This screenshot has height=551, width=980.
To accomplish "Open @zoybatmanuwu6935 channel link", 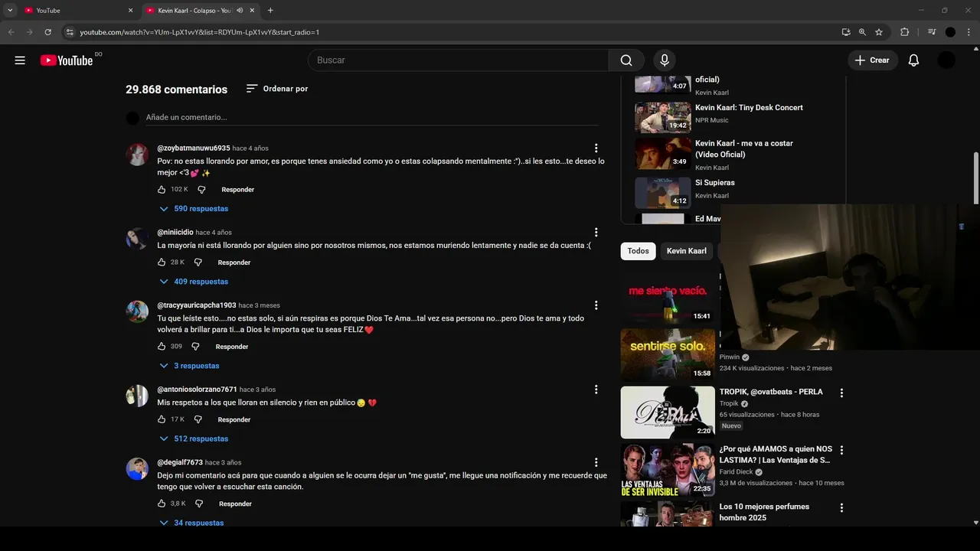I will tap(194, 148).
